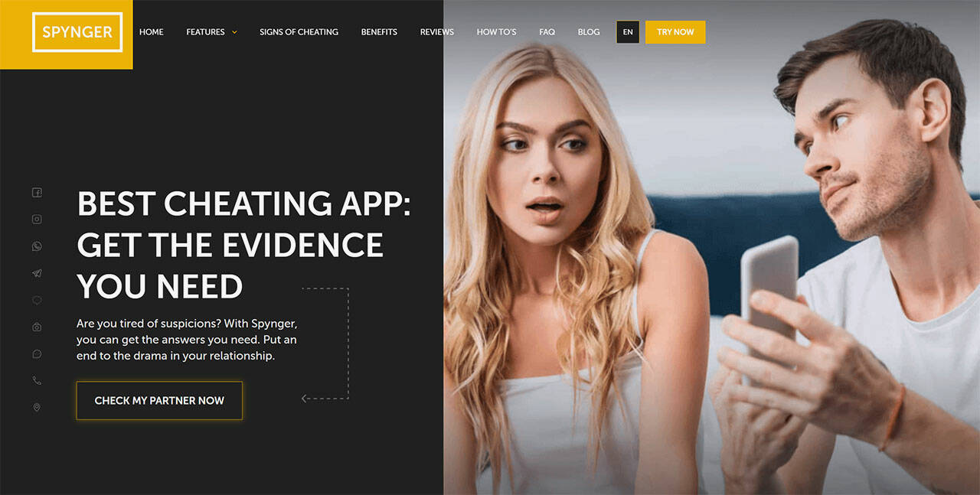Click the Check My Partner Now button
Image resolution: width=980 pixels, height=495 pixels.
[159, 400]
